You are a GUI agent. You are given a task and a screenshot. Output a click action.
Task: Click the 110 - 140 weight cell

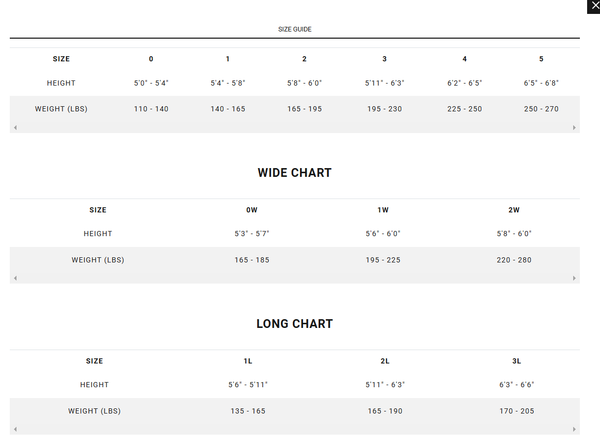pos(151,109)
